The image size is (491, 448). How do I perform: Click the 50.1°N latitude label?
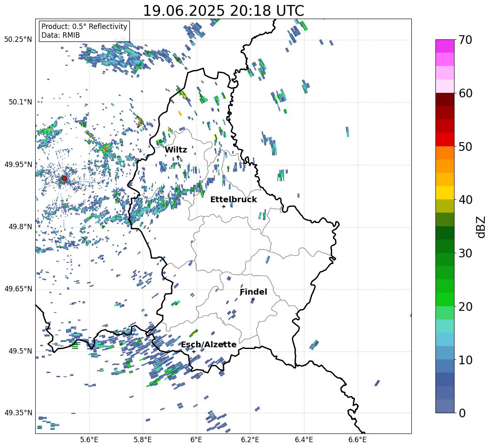coord(21,102)
